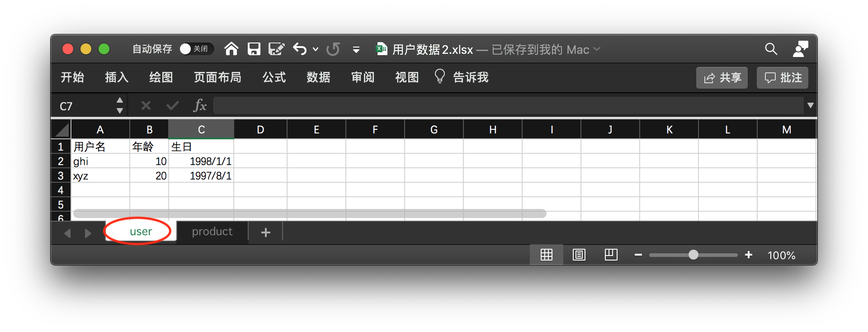
Task: Open the 视图 ribbon tab
Action: (407, 77)
